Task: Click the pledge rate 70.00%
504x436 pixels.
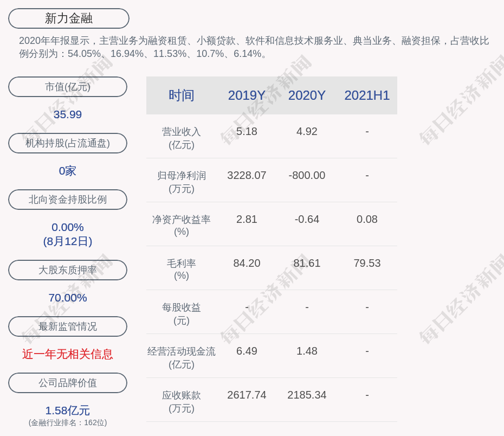Action: point(68,298)
